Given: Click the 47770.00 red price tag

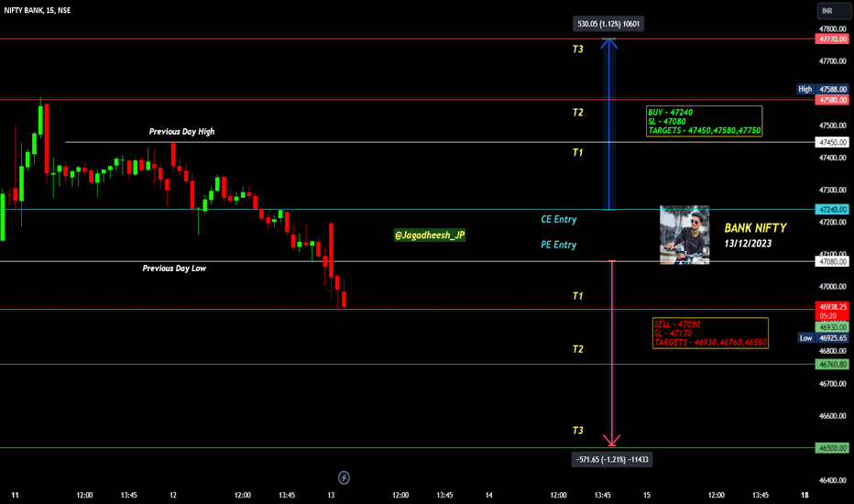Looking at the screenshot, I should tap(832, 39).
